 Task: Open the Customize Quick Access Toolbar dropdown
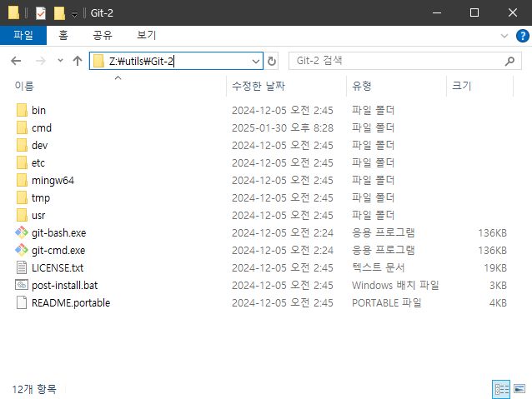coord(74,14)
